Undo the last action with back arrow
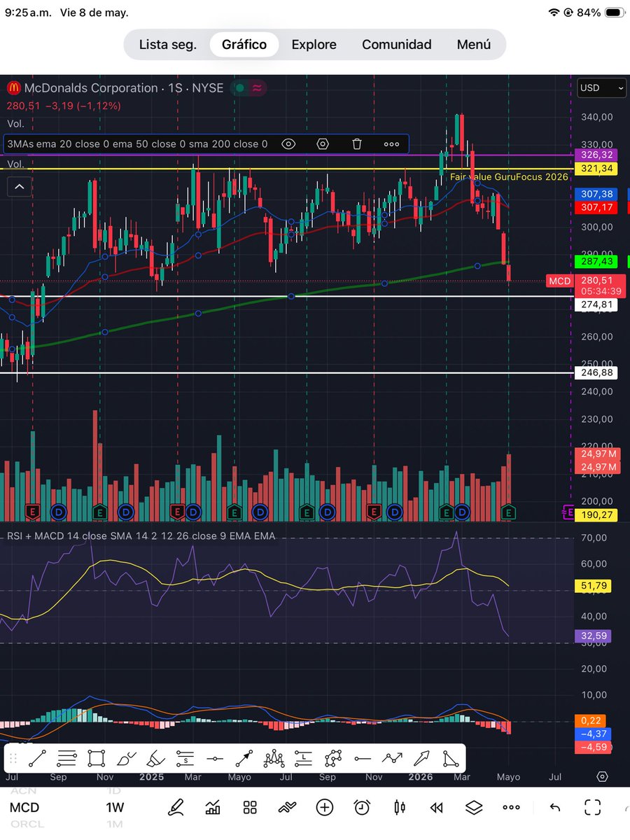The image size is (630, 840). tap(555, 807)
